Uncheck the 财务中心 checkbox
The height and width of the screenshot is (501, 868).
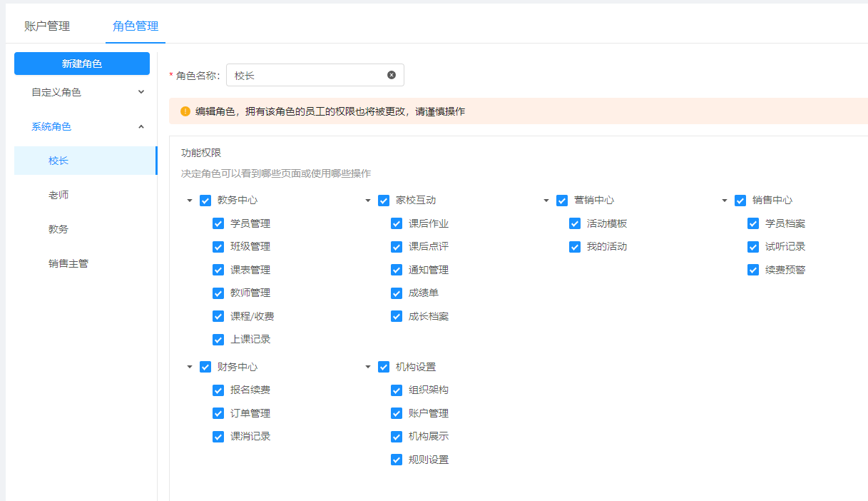(205, 367)
